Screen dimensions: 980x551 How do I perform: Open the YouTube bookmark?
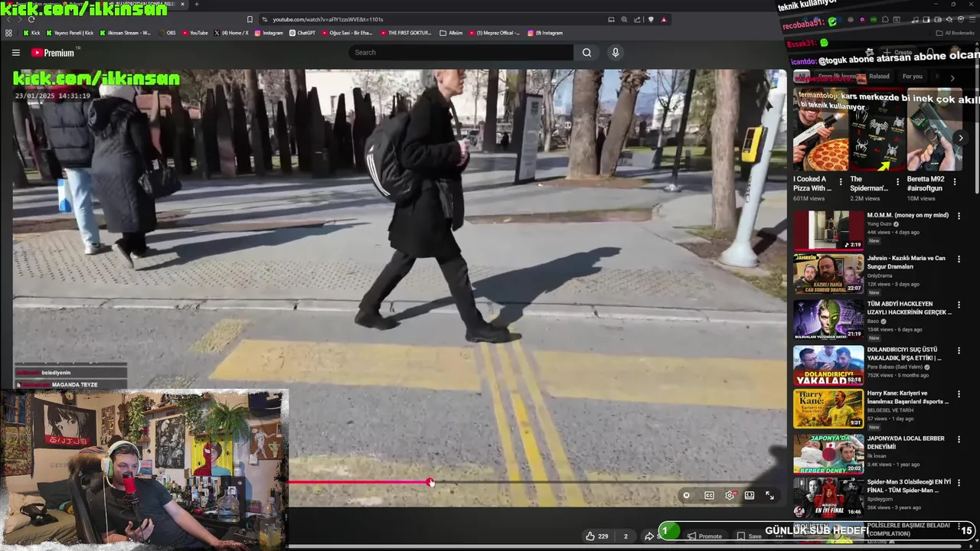[x=194, y=33]
